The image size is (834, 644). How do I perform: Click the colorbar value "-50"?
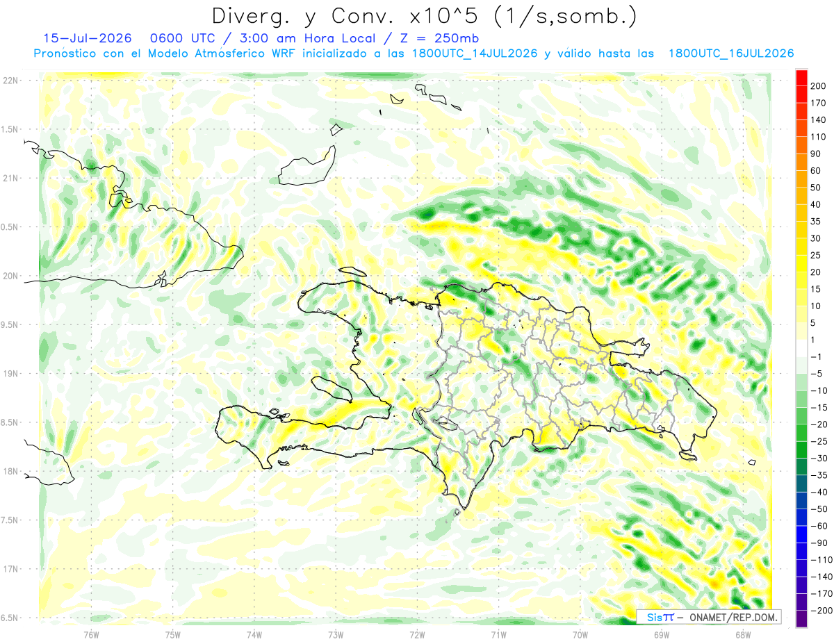coord(819,509)
